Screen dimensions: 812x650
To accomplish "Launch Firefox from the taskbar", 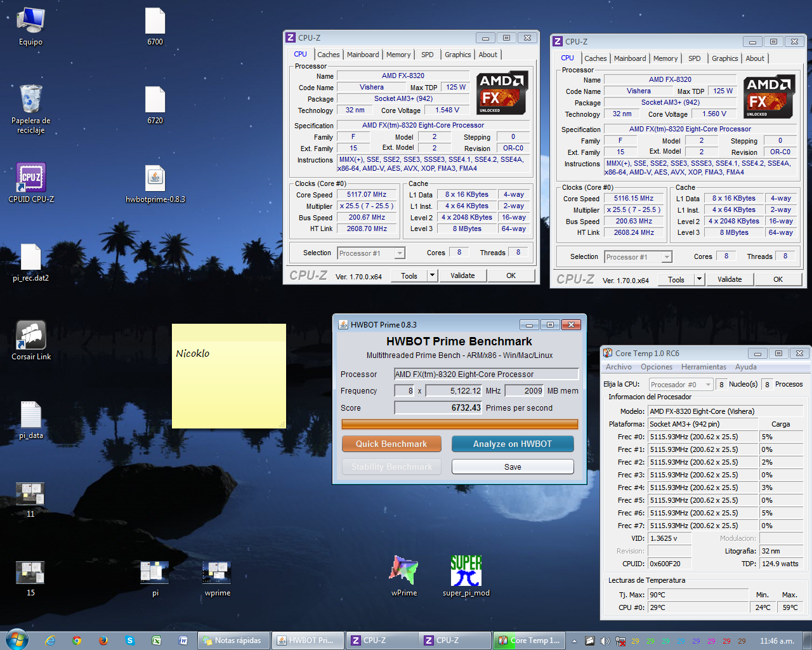I will (x=103, y=640).
